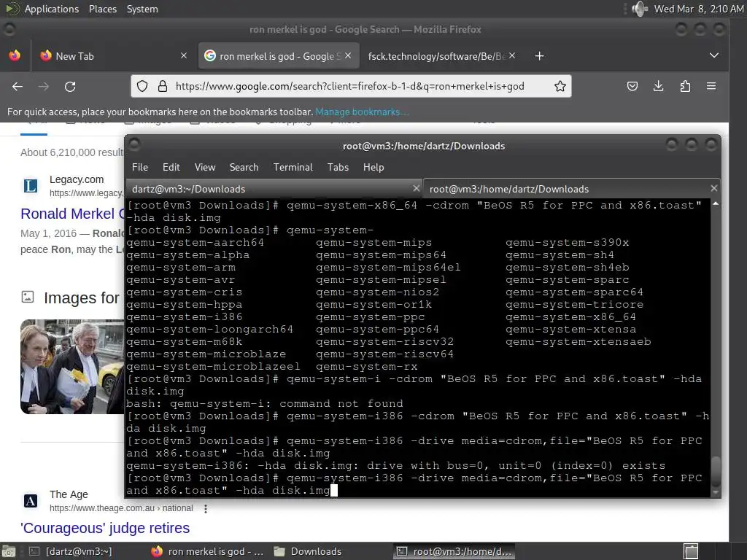Switch to root@vm3:/home/d... taskbar item
This screenshot has height=560, width=747.
(x=454, y=551)
